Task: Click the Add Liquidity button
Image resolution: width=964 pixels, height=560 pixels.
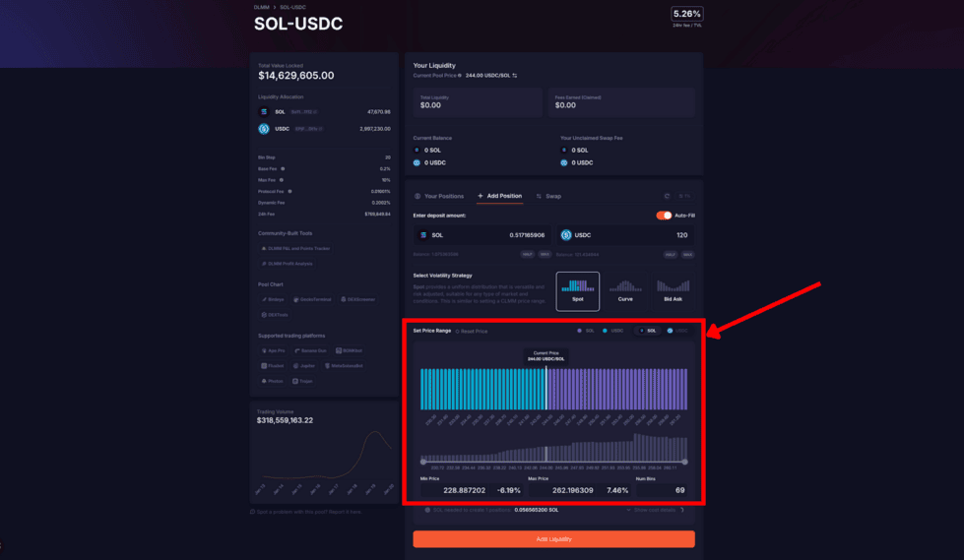Action: (x=554, y=539)
